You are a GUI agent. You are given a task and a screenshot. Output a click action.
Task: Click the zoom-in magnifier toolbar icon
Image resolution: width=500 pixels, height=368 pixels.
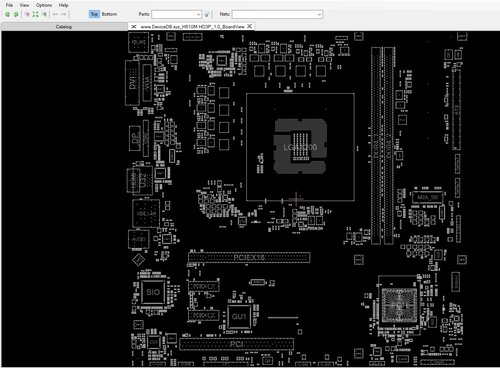pos(27,14)
